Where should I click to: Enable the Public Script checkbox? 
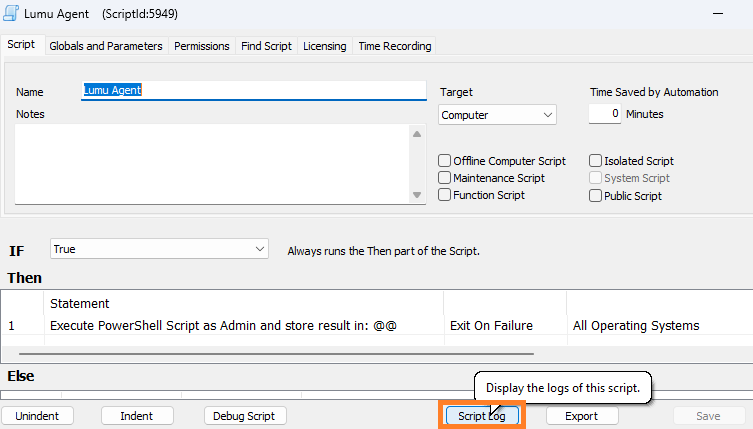596,196
